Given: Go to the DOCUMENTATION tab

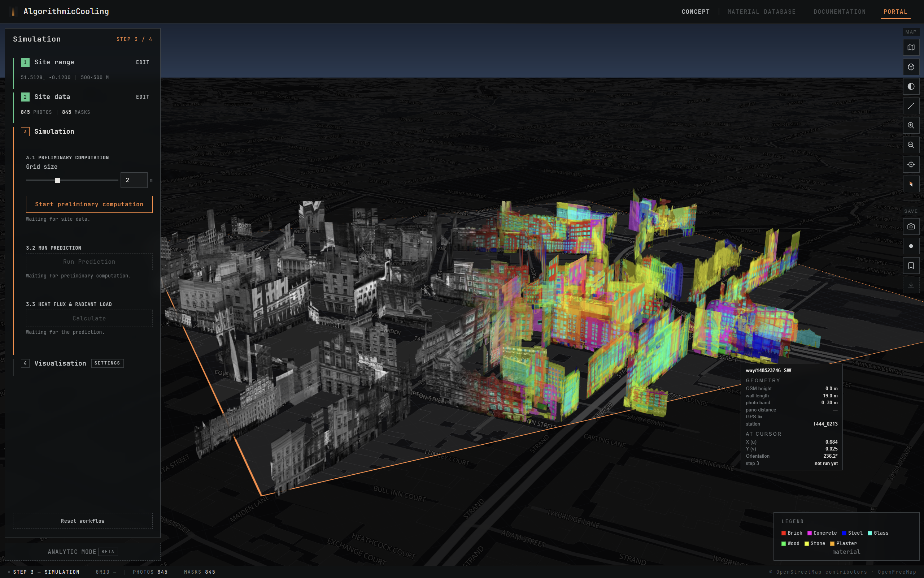Looking at the screenshot, I should [x=839, y=12].
